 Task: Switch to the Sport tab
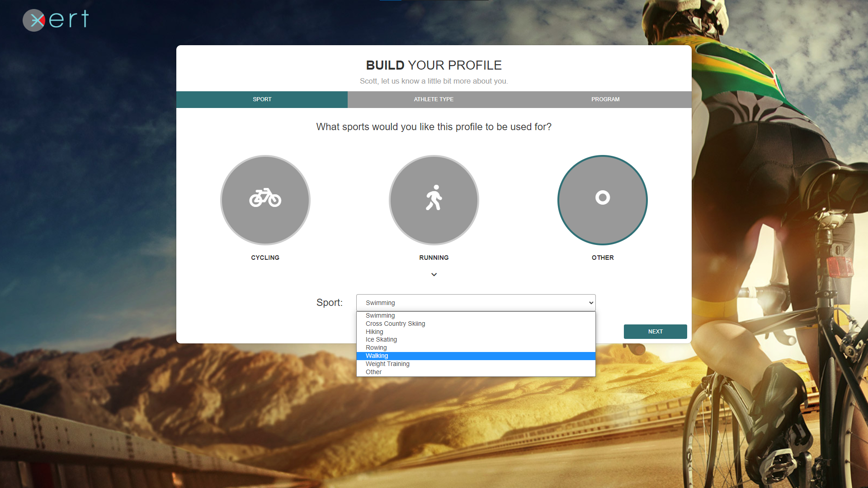(x=262, y=99)
